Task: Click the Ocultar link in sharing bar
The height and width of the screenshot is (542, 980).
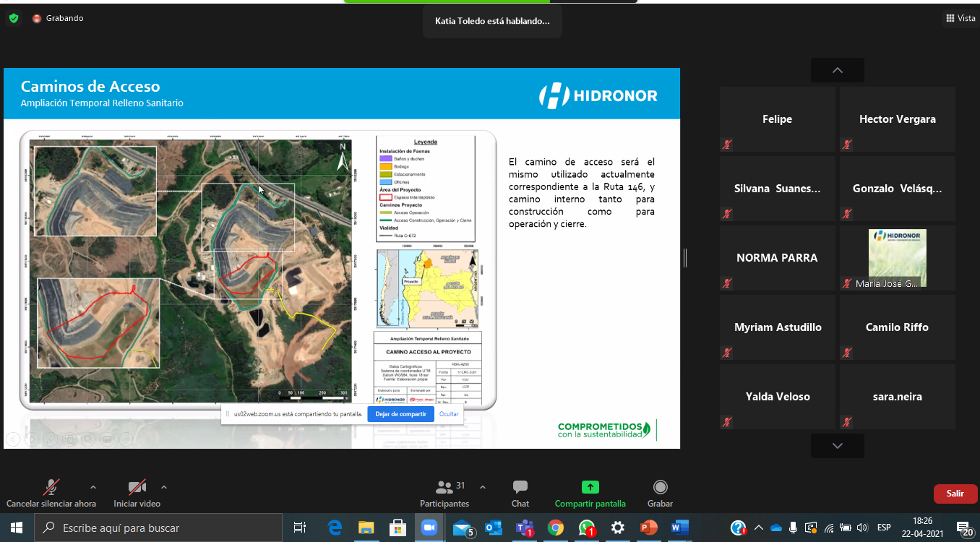Action: [x=449, y=414]
